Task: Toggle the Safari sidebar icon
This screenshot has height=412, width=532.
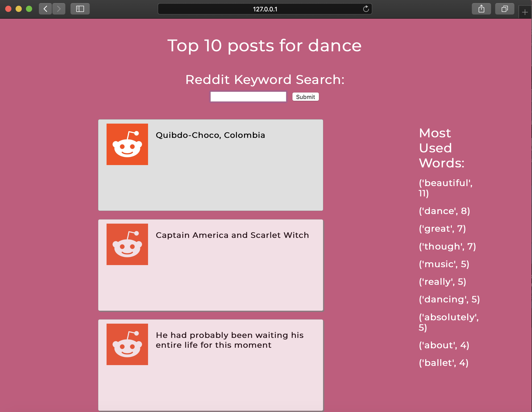Action: coord(80,9)
